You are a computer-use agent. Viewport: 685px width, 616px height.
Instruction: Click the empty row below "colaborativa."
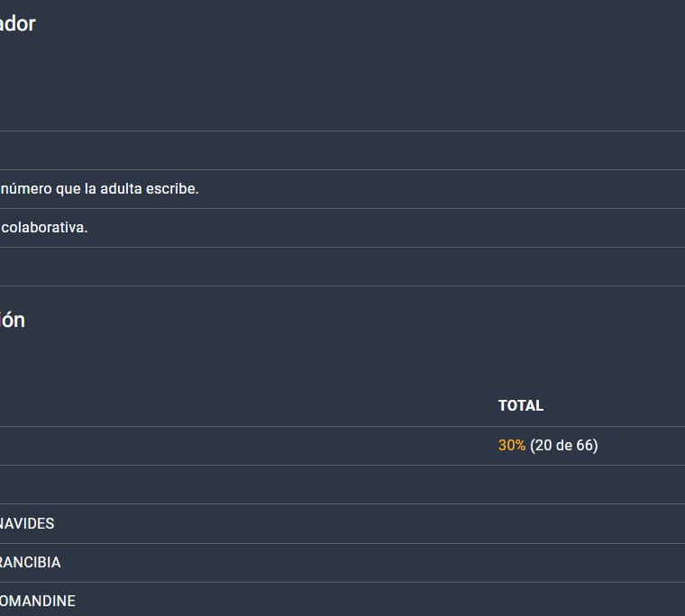coord(270,267)
